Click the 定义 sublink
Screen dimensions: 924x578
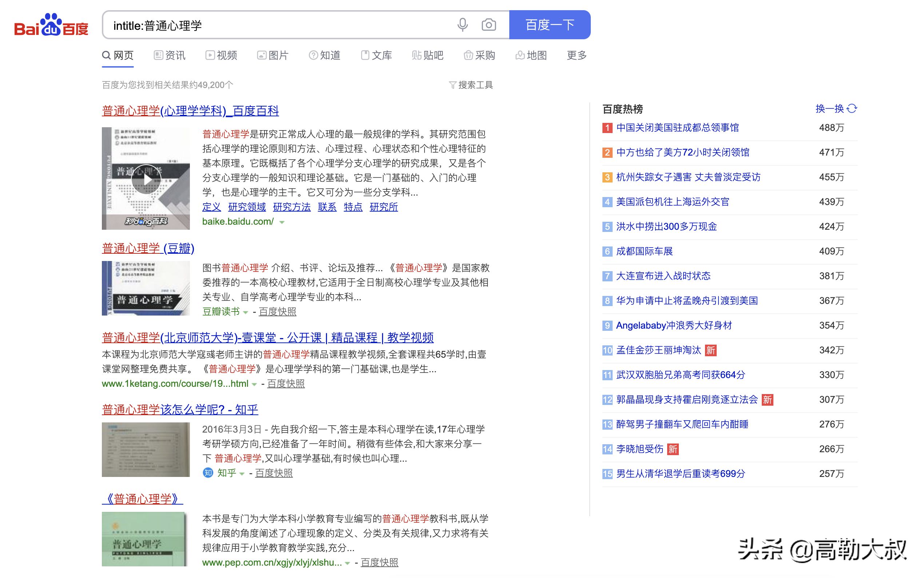211,207
